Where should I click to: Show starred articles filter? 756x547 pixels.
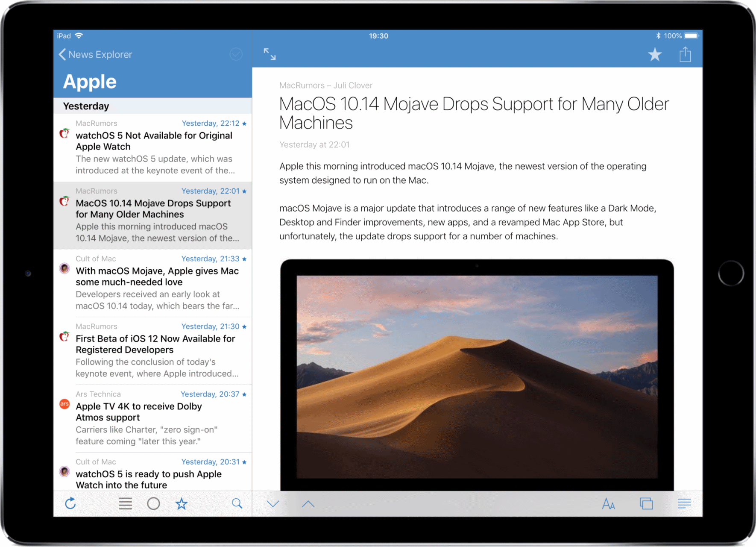(x=182, y=503)
